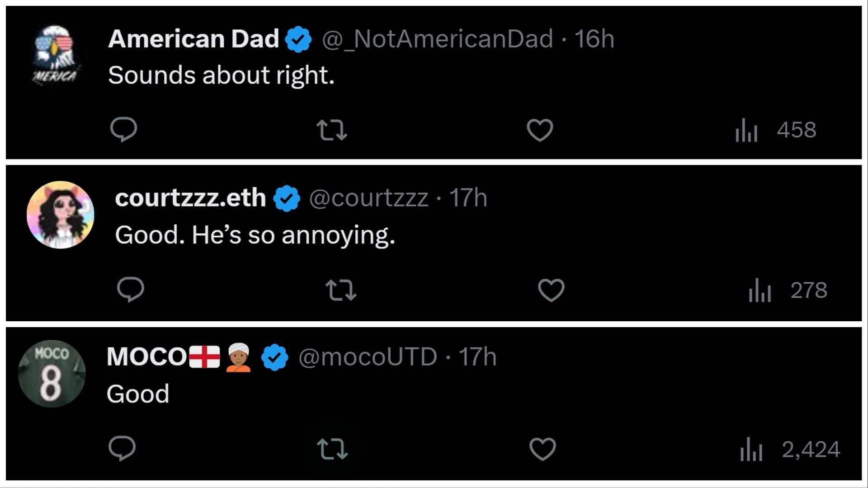This screenshot has width=868, height=488.
Task: Open the @mocoUTD handle link
Action: (368, 357)
